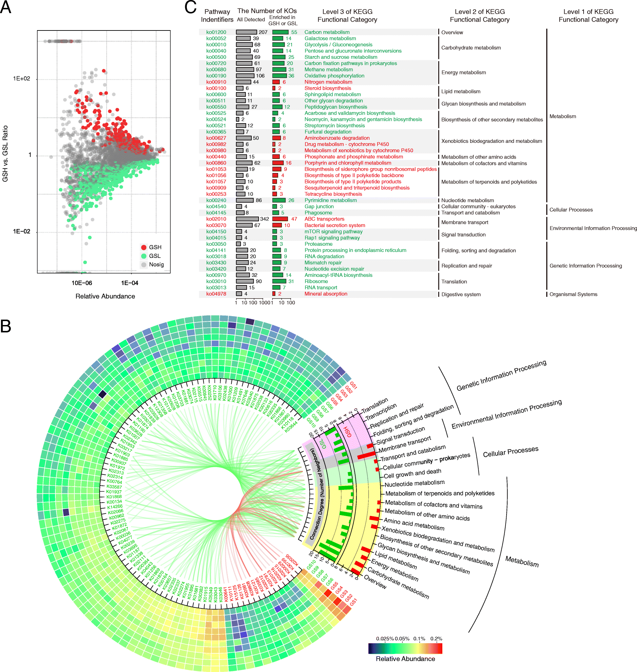Image resolution: width=637 pixels, height=672 pixels.
Task: Click the 'Carbon metabolism' pathway name
Action: click(x=327, y=32)
